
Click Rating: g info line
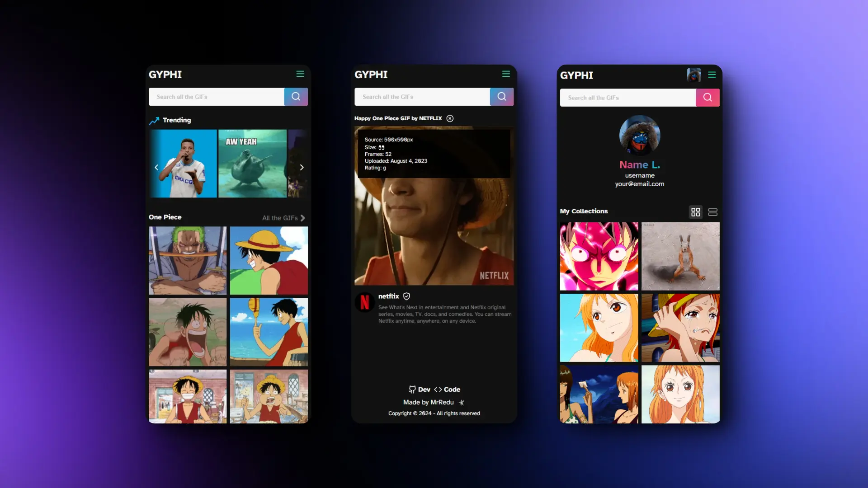point(376,168)
